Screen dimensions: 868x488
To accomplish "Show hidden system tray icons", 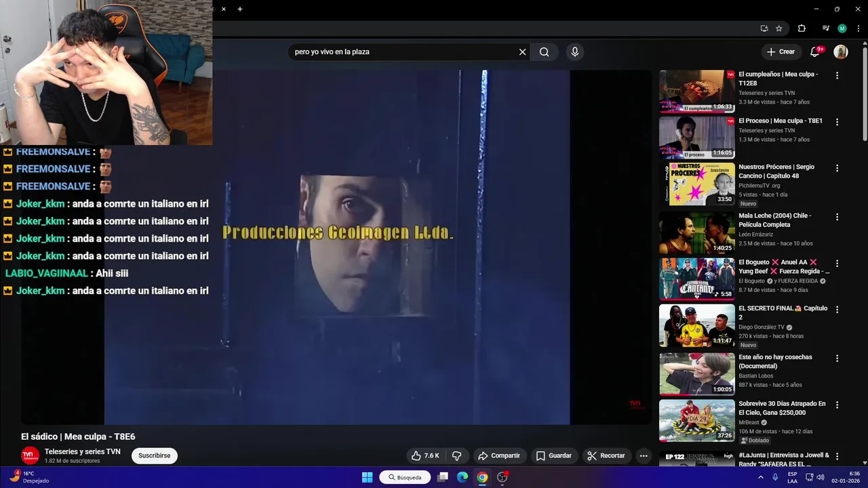I will tap(761, 477).
